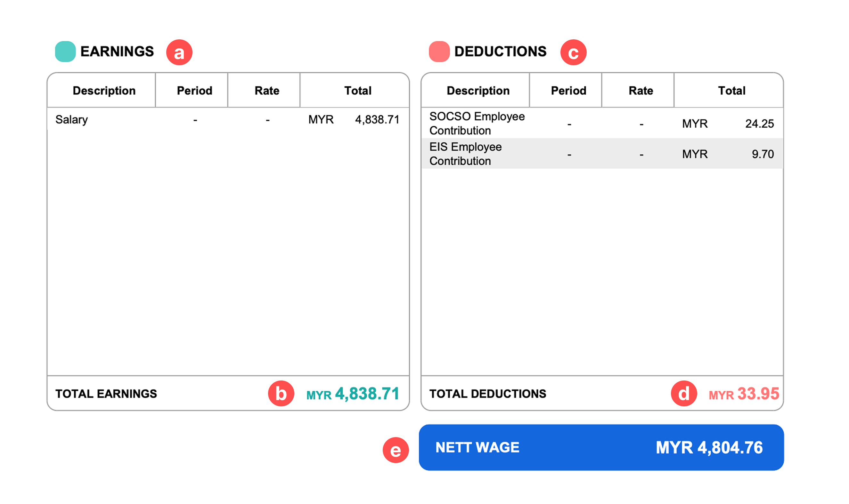Select the Salary earnings row
The height and width of the screenshot is (504, 849).
(228, 120)
